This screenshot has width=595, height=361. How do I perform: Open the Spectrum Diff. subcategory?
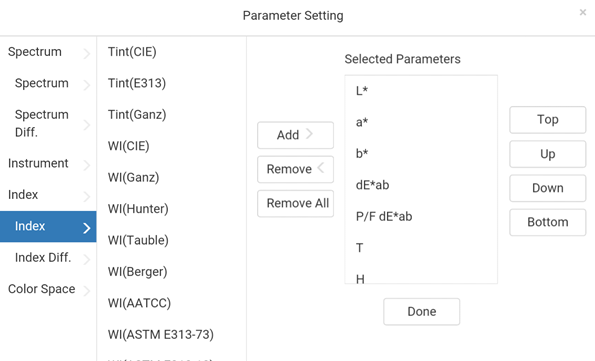(48, 123)
